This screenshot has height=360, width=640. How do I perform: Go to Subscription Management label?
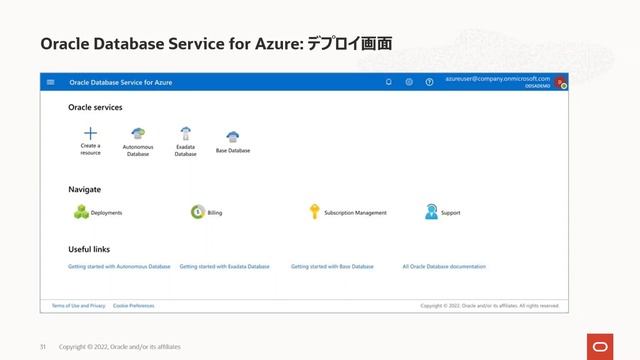pyautogui.click(x=355, y=213)
